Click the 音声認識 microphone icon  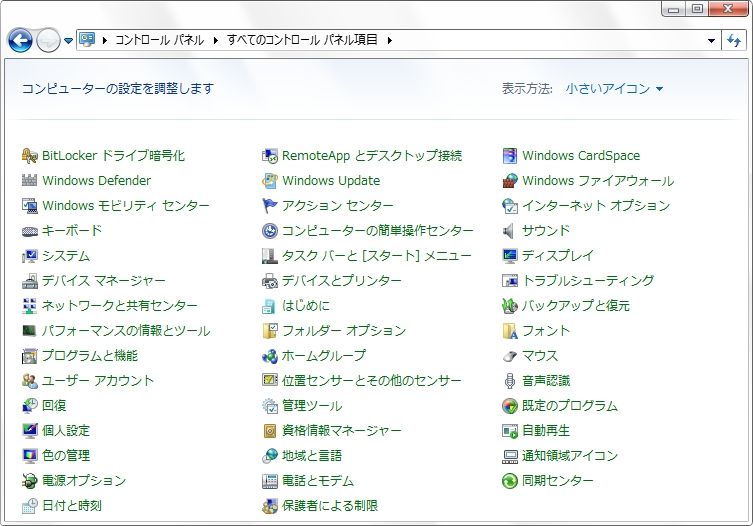pos(510,380)
